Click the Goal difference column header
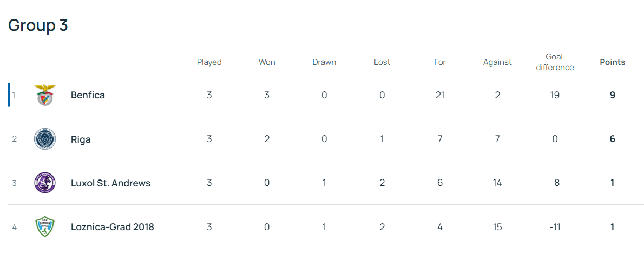The width and height of the screenshot is (644, 254). [555, 62]
